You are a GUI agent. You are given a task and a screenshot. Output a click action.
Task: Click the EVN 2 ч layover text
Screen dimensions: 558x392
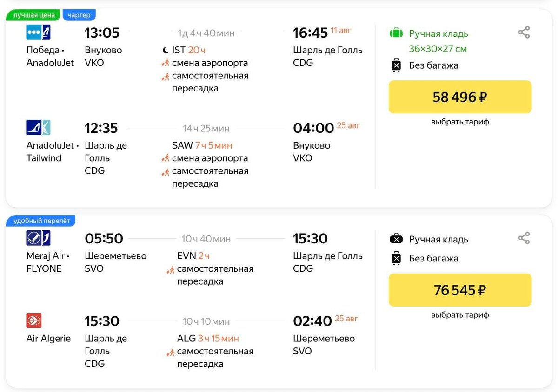[193, 256]
